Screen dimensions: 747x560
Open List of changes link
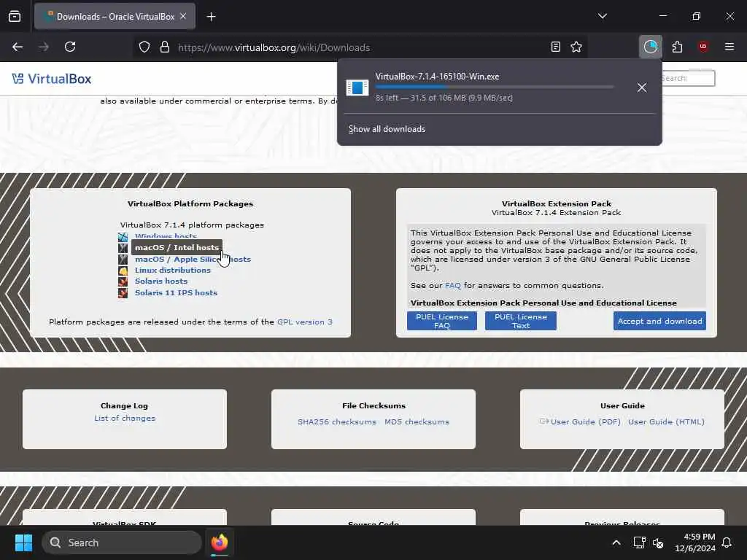(124, 418)
